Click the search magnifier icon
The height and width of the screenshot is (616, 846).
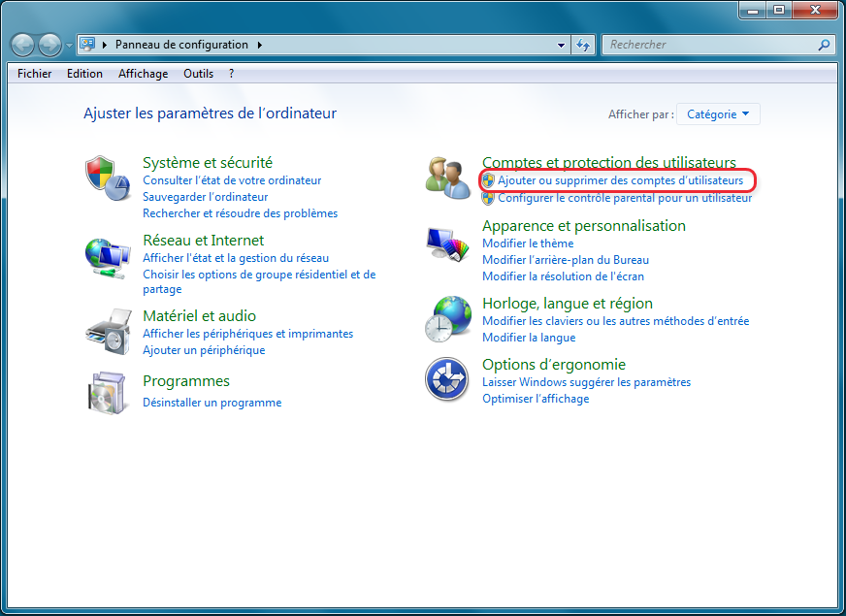824,45
